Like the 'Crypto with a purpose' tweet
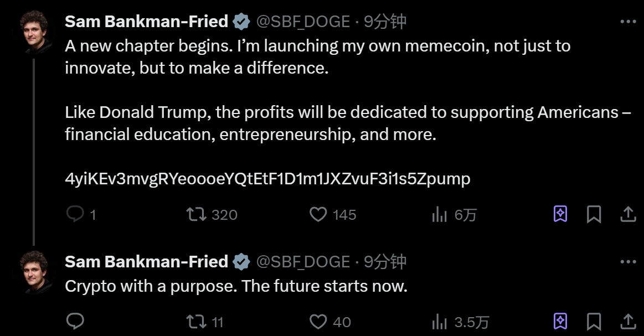This screenshot has height=336, width=644. 318,321
